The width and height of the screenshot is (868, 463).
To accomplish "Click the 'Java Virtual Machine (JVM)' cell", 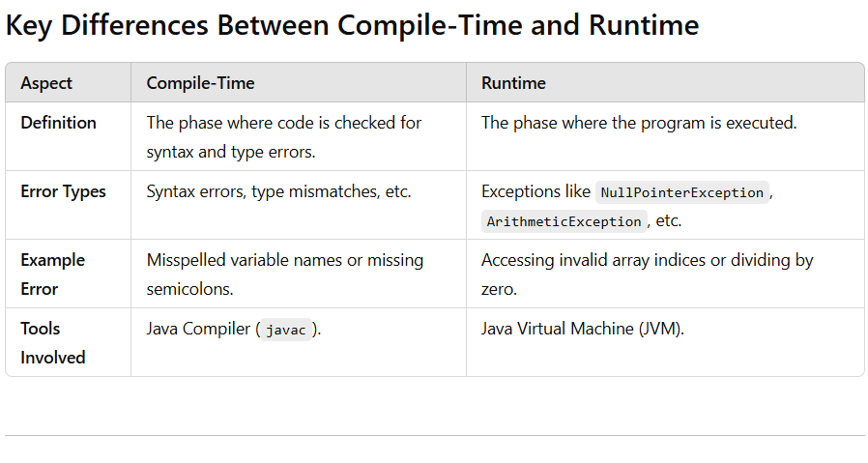I will coord(582,329).
